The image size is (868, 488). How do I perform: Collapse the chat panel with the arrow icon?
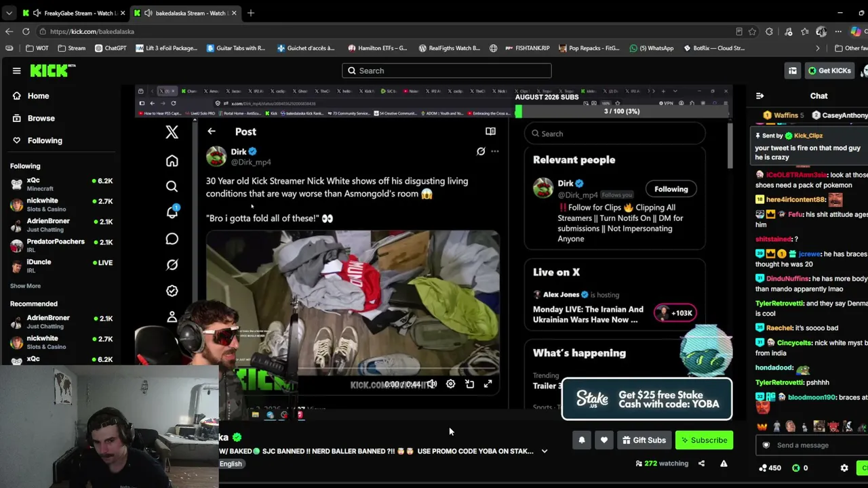pyautogui.click(x=759, y=96)
